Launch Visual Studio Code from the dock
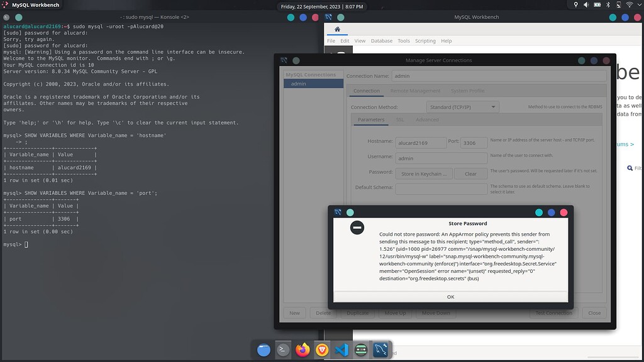Image resolution: width=644 pixels, height=362 pixels. click(342, 351)
